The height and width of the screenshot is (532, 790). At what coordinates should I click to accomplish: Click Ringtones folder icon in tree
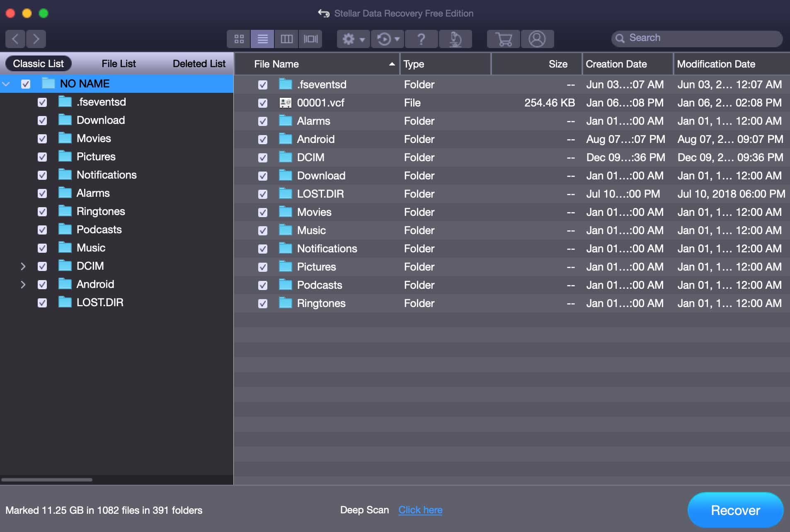[x=65, y=211]
